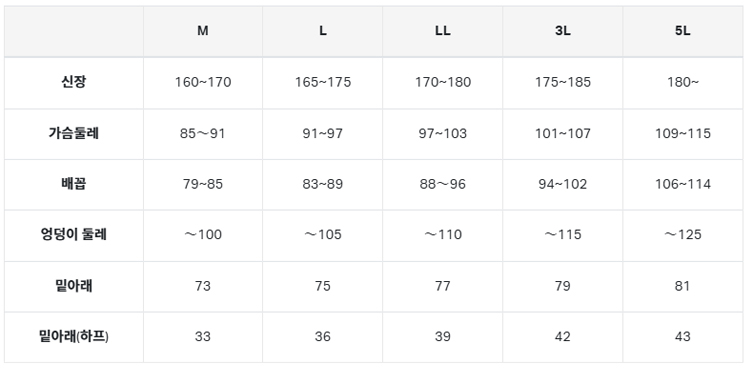Click the 109~115 chest cell
The image size is (750, 372).
pos(683,133)
